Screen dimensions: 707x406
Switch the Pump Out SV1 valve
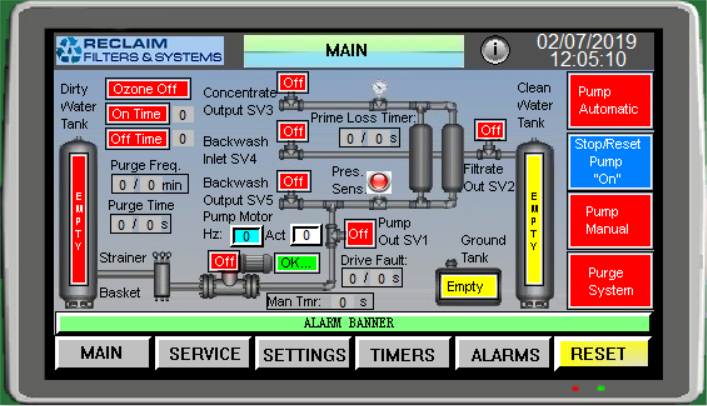359,233
